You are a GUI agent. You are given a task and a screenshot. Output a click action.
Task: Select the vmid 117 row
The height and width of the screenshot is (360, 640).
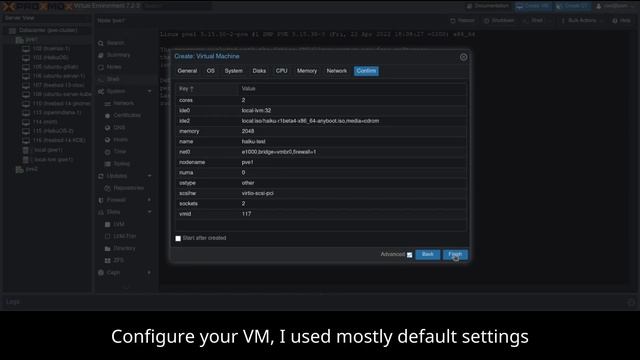[x=321, y=214]
